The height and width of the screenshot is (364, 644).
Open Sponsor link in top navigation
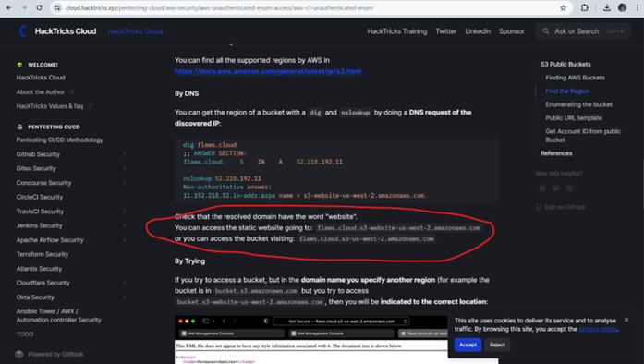click(x=511, y=31)
